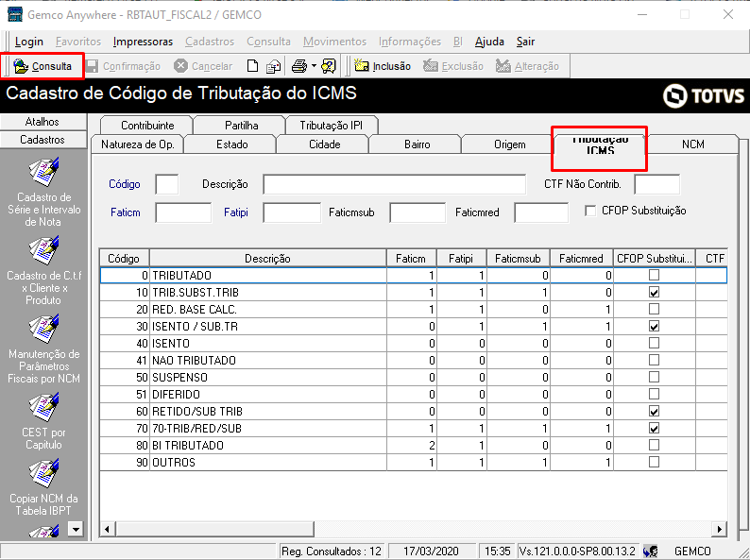This screenshot has width=750, height=560.
Task: Click the table horizontal scroll right arrow
Action: pos(720,529)
